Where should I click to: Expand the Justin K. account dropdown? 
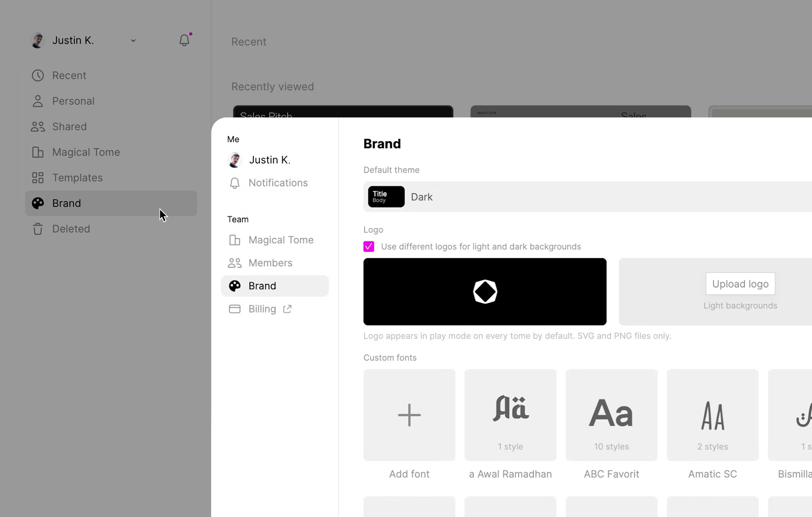[x=133, y=40]
